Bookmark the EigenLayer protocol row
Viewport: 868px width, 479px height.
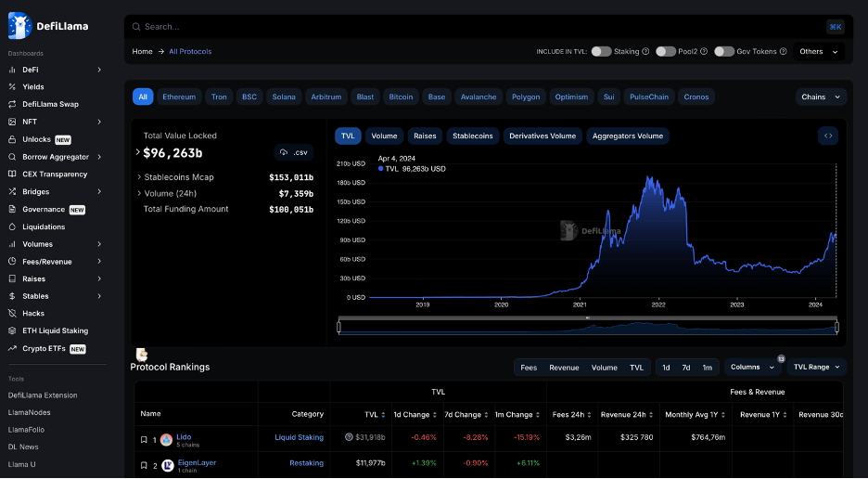[144, 466]
